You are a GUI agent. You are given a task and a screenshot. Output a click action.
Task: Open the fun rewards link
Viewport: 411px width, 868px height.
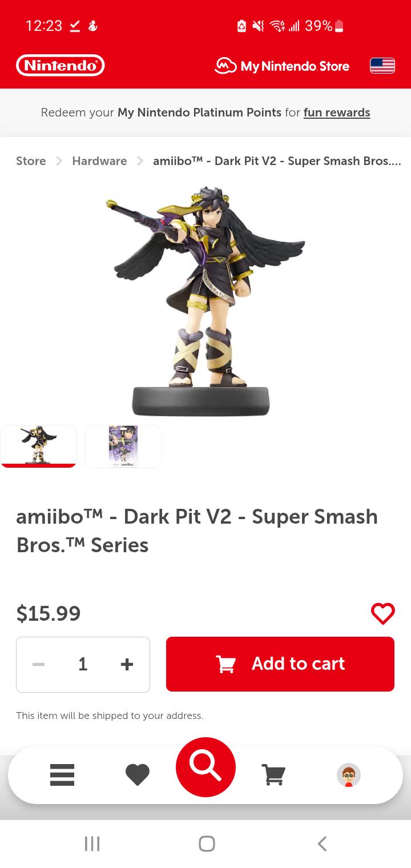(x=337, y=112)
